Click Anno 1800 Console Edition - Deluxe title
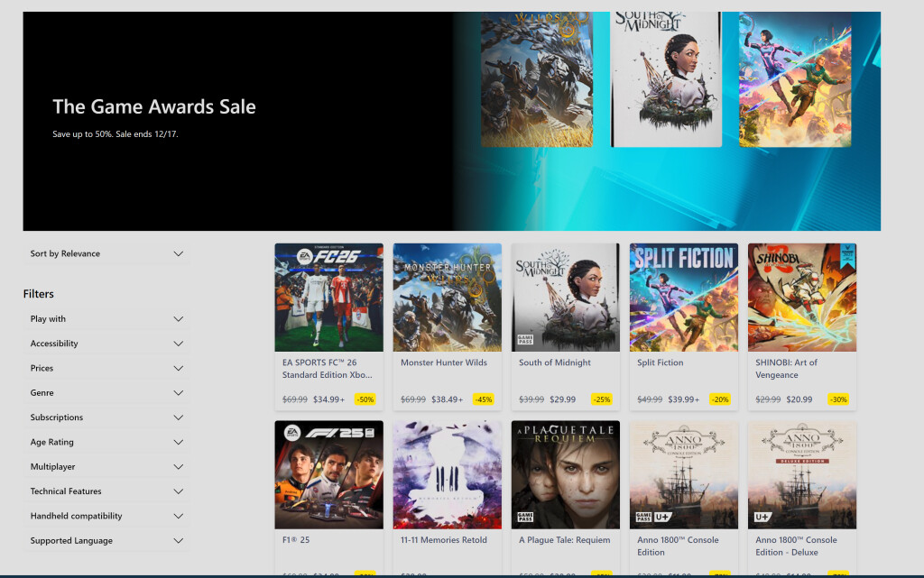The height and width of the screenshot is (578, 924). pyautogui.click(x=796, y=546)
